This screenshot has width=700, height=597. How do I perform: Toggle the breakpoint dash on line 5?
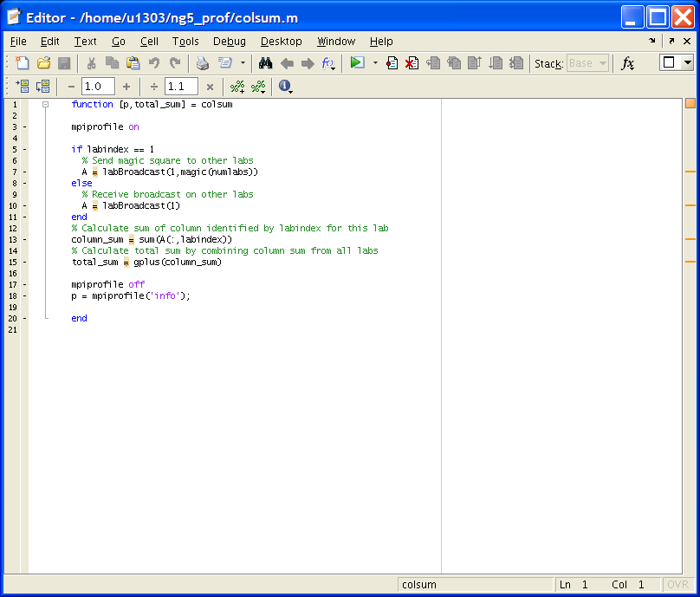[x=24, y=150]
